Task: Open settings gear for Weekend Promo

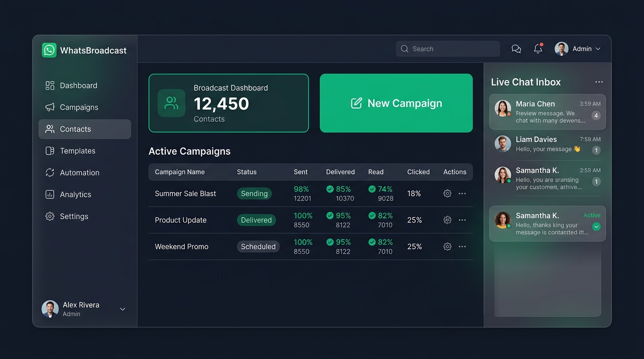Action: [447, 246]
